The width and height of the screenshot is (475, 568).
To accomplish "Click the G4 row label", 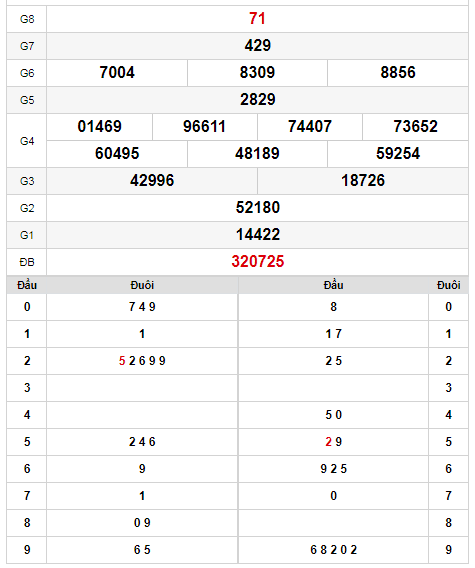I will (x=27, y=141).
